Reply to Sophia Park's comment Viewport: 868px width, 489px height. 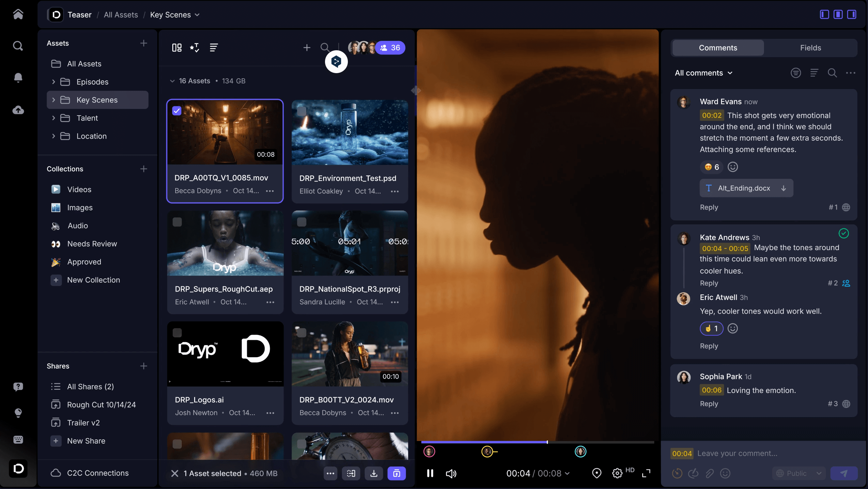coord(709,404)
